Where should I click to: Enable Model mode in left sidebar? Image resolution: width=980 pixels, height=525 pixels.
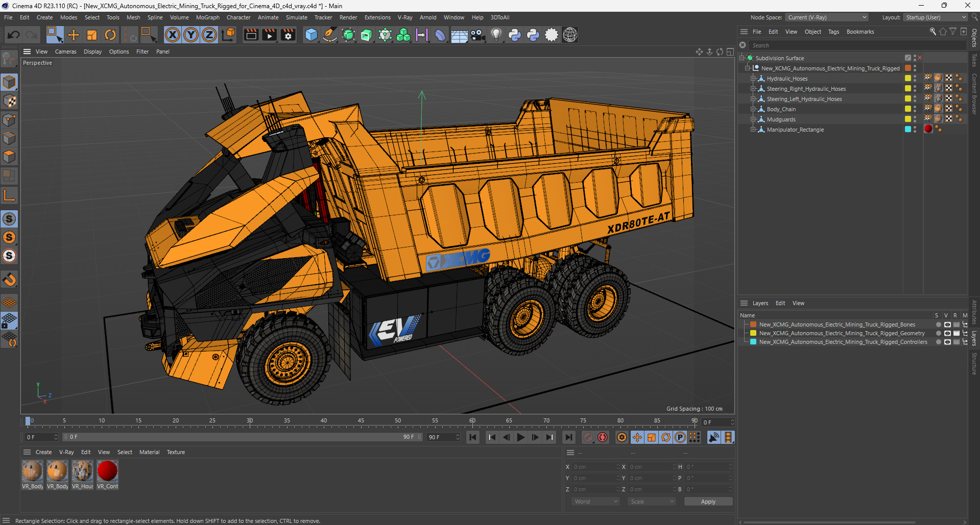tap(9, 82)
